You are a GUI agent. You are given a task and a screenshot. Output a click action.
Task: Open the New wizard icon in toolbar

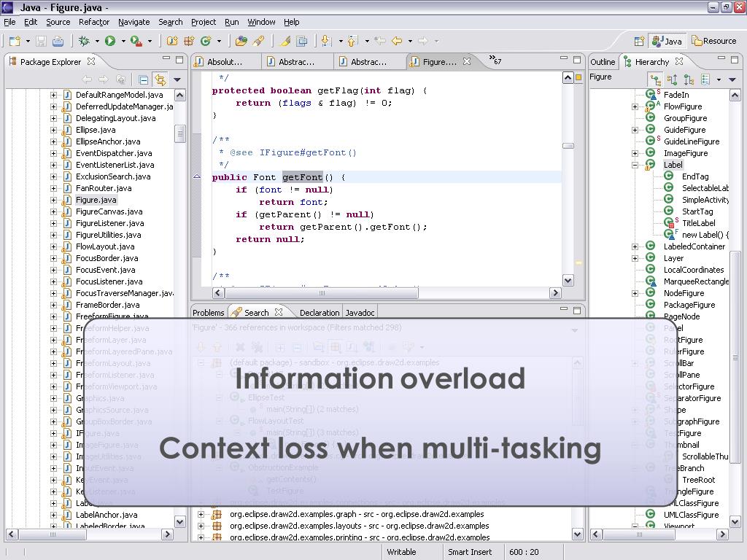click(x=15, y=42)
